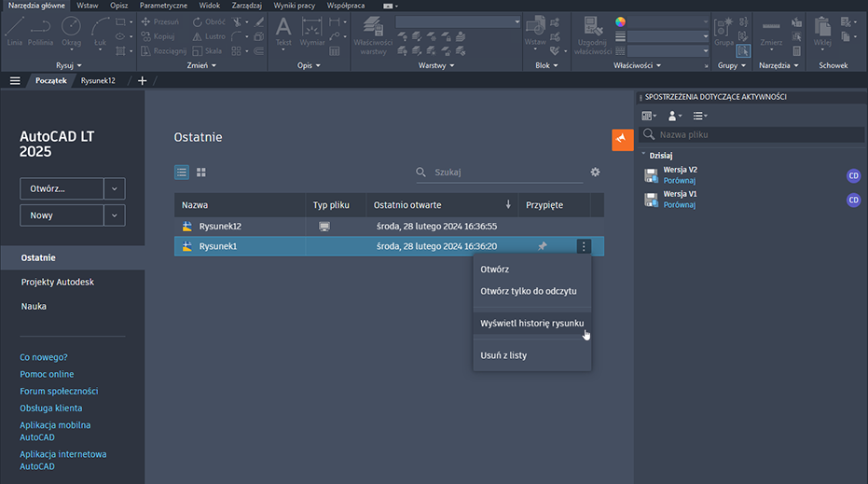Click the pin icon for Rysunek1
This screenshot has height=484, width=868.
click(543, 246)
